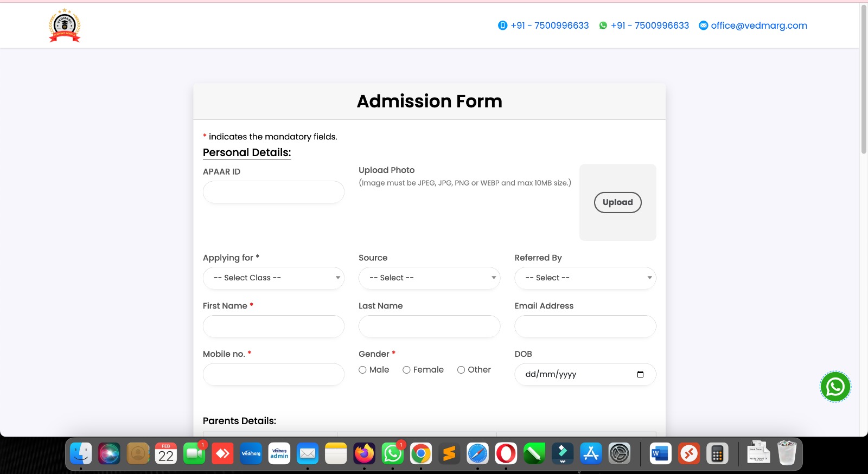Open the Contacts app in the dock
This screenshot has width=868, height=474.
pyautogui.click(x=138, y=453)
